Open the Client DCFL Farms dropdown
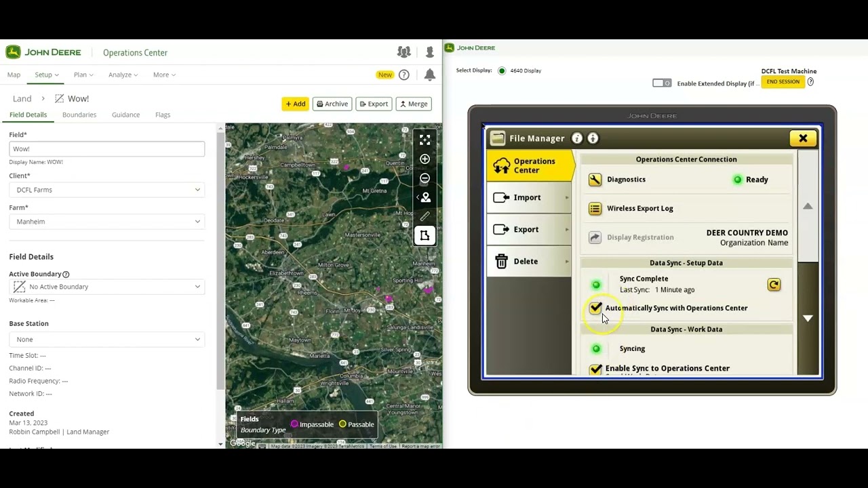This screenshot has width=868, height=488. point(107,190)
